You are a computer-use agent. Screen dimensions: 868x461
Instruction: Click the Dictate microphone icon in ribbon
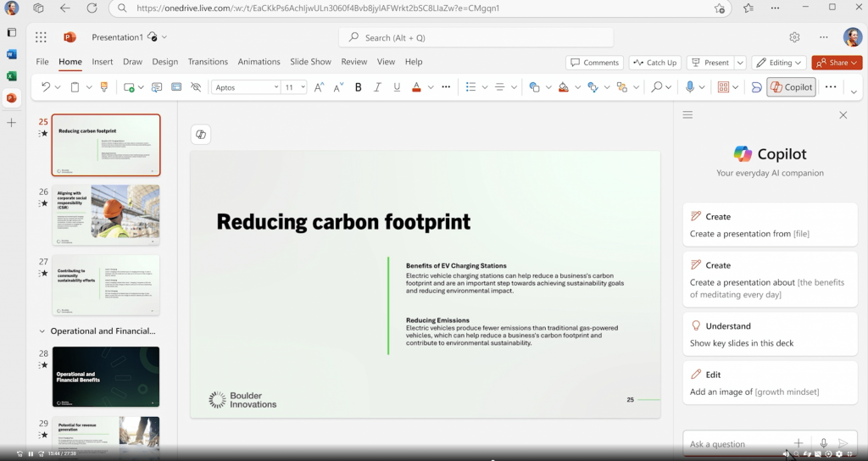[690, 87]
